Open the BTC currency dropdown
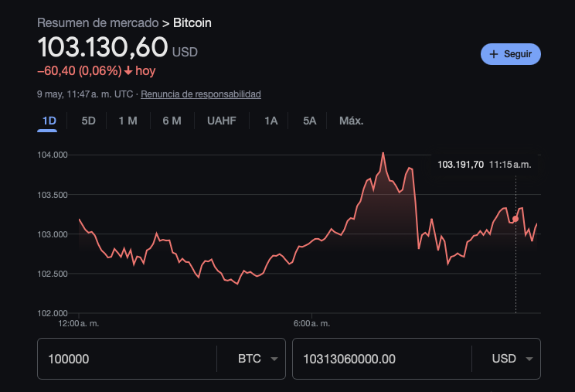Viewport: 575px width, 392px height. 257,359
